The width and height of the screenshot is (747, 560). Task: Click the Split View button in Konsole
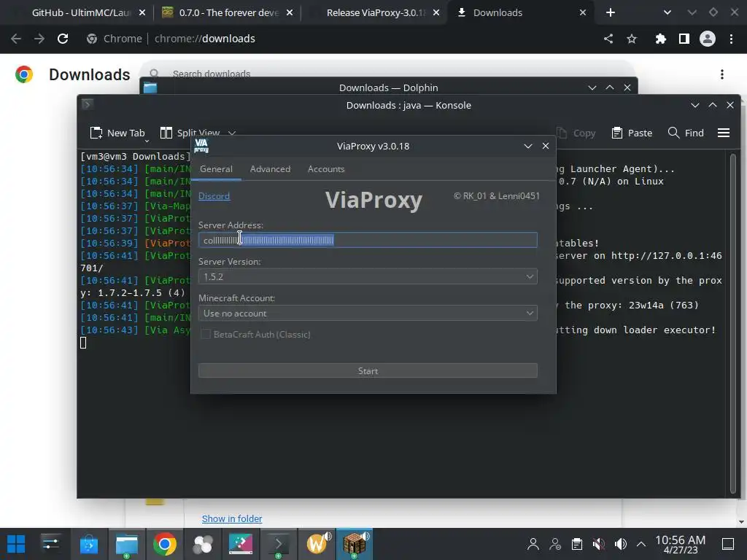(190, 133)
